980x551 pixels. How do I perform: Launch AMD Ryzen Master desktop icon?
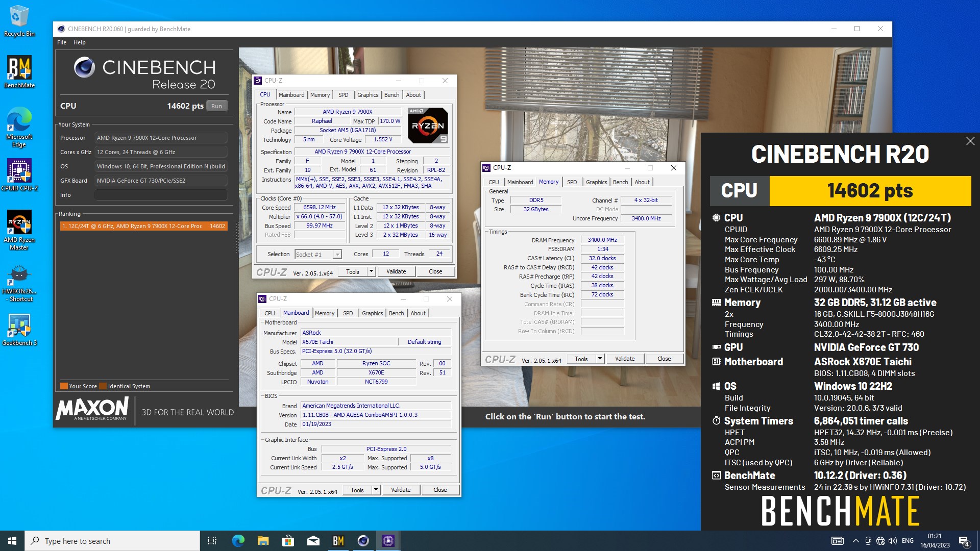tap(19, 230)
